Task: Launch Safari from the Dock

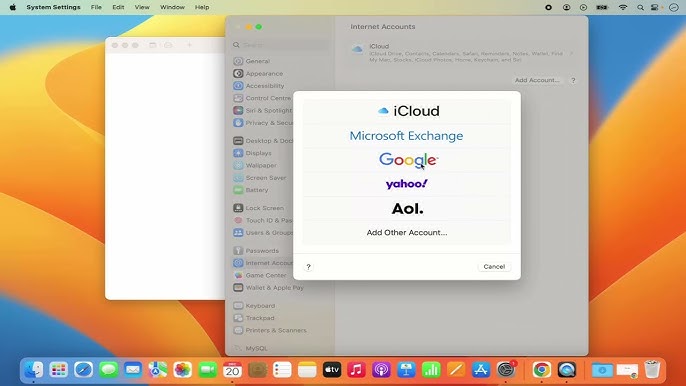Action: click(x=83, y=370)
